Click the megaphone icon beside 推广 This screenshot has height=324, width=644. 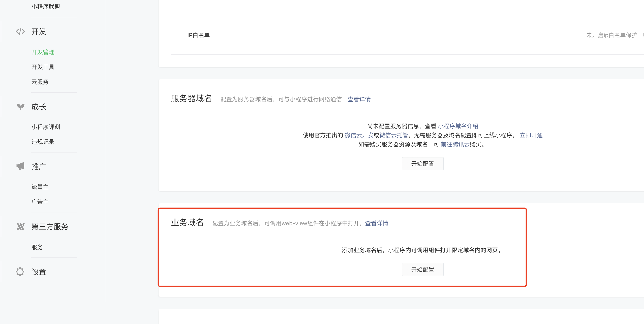[20, 166]
